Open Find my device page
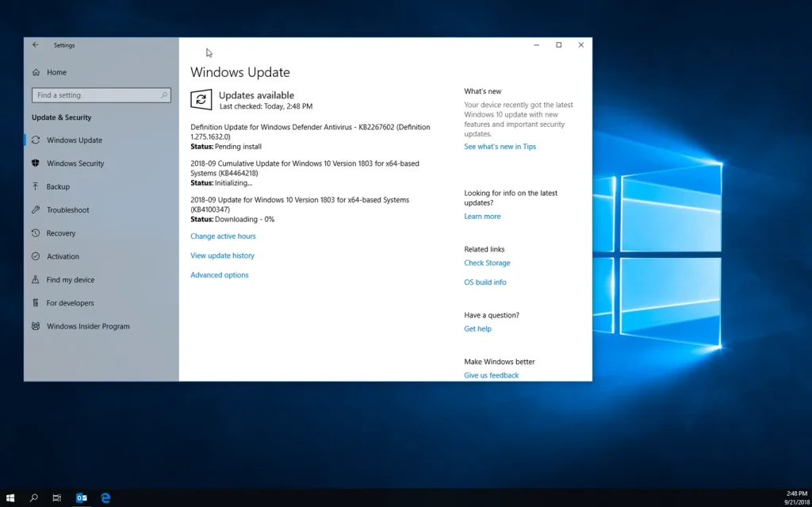 (x=71, y=280)
